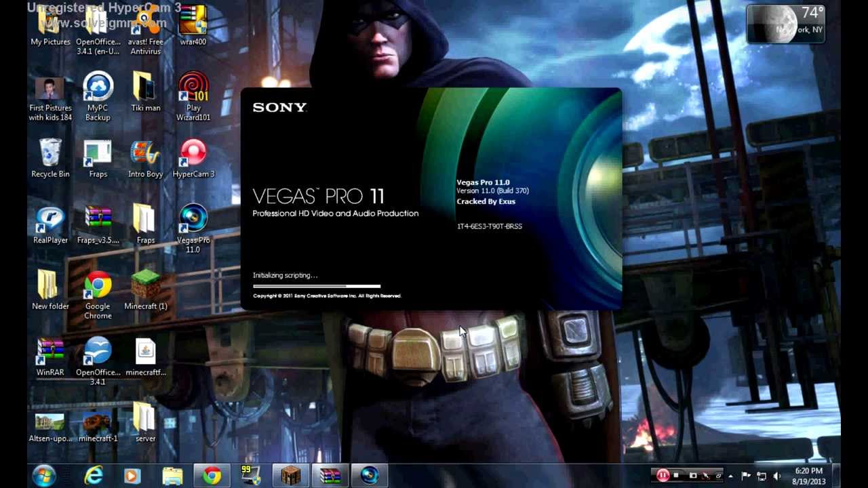Open the volume speaker control
This screenshot has width=868, height=488.
pos(777,476)
